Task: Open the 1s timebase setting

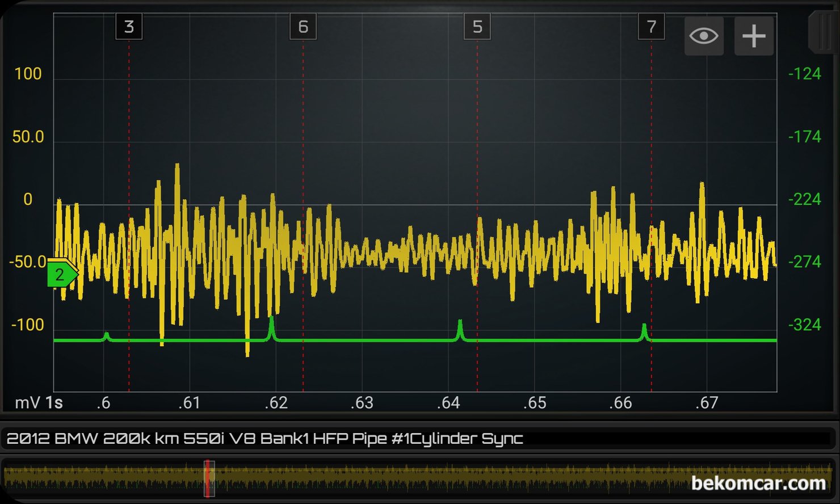Action: click(x=54, y=403)
